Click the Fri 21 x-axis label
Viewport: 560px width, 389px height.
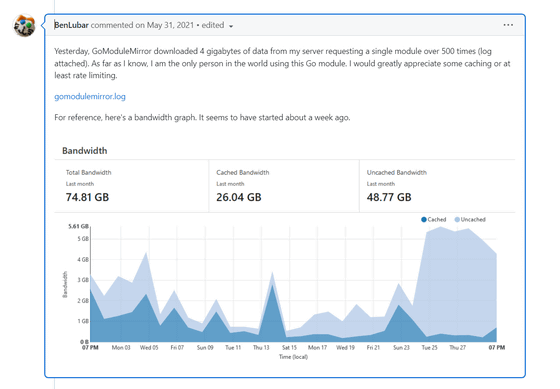tap(373, 348)
